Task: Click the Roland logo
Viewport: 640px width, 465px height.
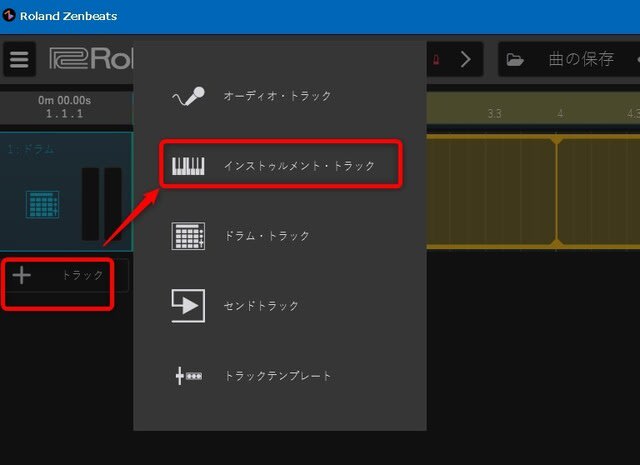Action: pyautogui.click(x=91, y=59)
